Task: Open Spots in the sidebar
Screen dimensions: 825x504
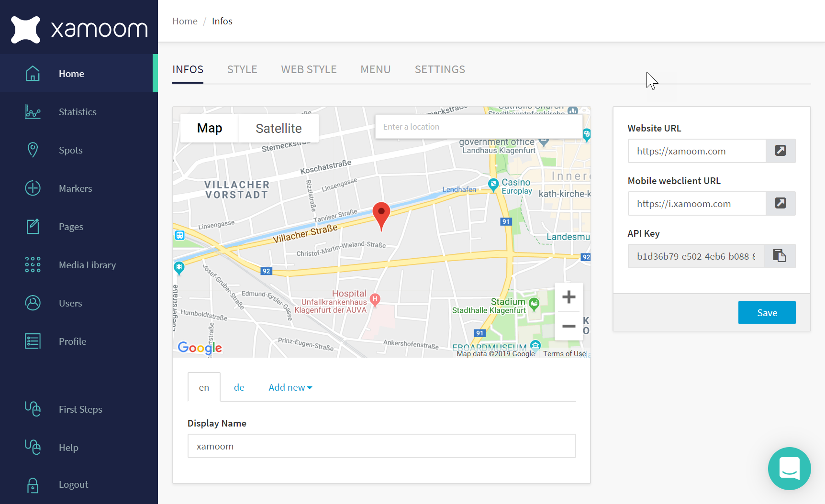Action: pos(70,150)
